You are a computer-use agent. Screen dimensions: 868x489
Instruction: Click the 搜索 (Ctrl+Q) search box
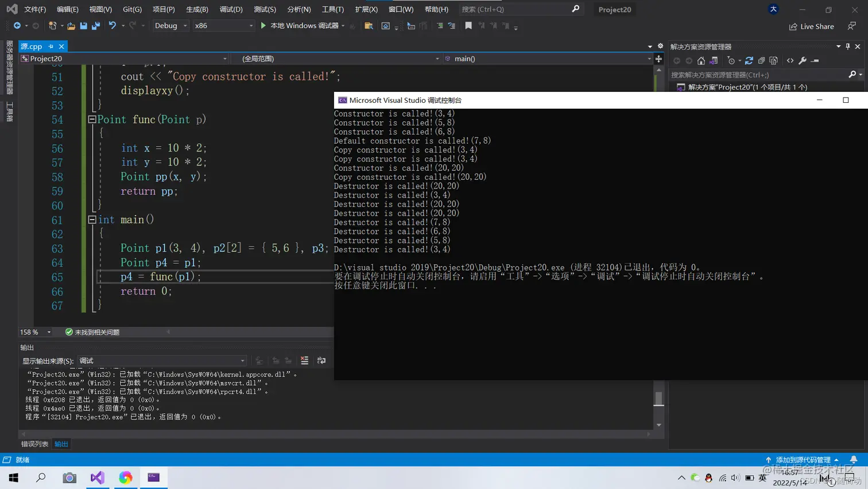[x=520, y=9]
